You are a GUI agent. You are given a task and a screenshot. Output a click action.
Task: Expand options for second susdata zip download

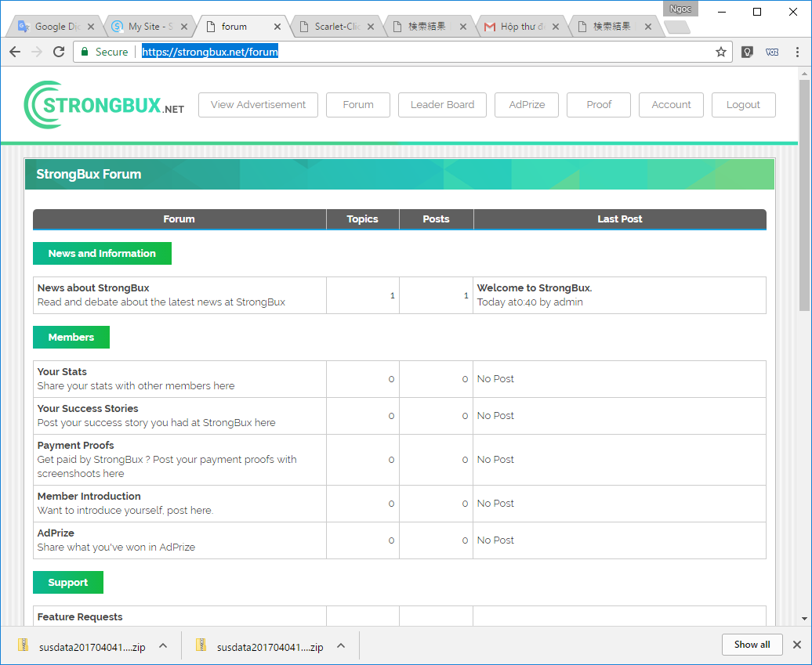tap(341, 645)
